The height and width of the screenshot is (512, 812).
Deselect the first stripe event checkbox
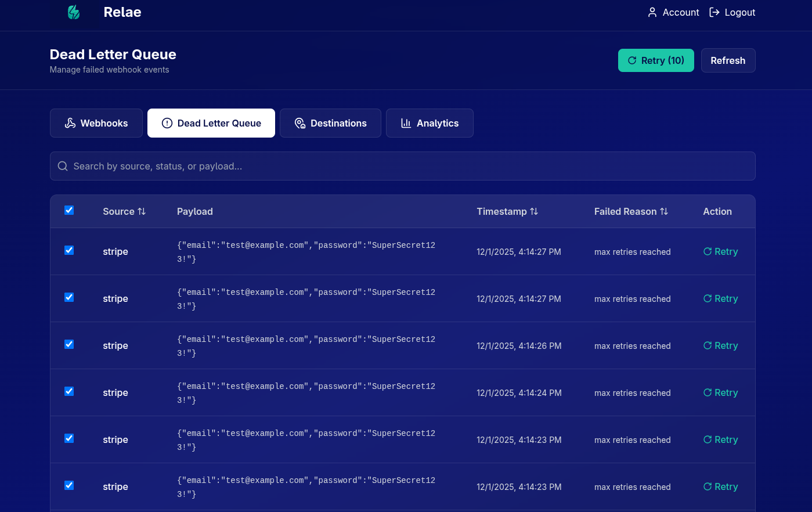tap(69, 250)
